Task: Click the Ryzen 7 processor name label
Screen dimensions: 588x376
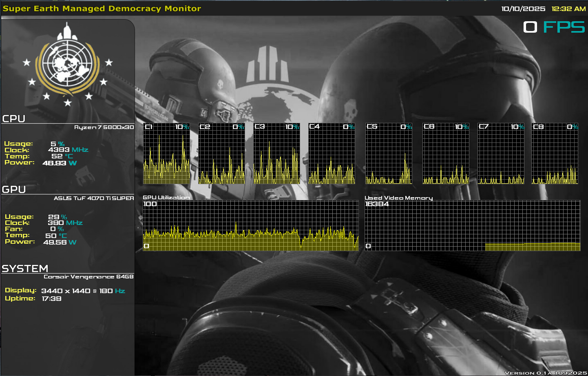Action: pyautogui.click(x=104, y=127)
